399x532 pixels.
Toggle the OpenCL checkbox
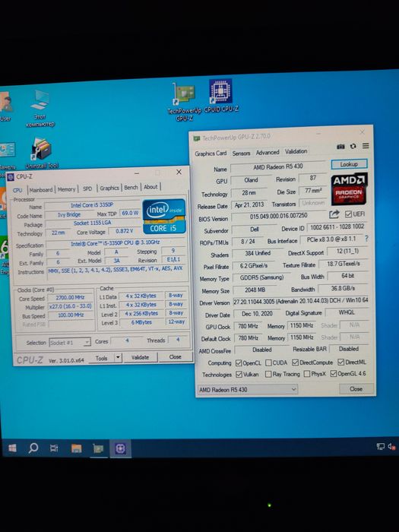[x=239, y=363]
